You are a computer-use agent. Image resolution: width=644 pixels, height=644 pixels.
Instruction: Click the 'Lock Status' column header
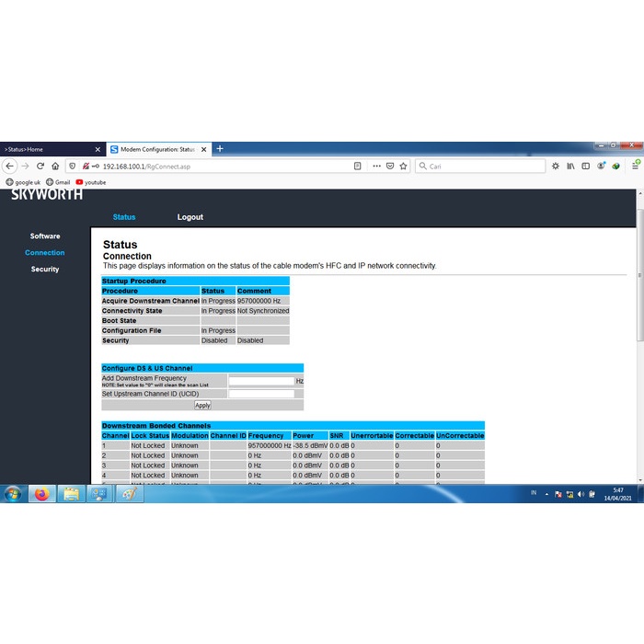150,435
